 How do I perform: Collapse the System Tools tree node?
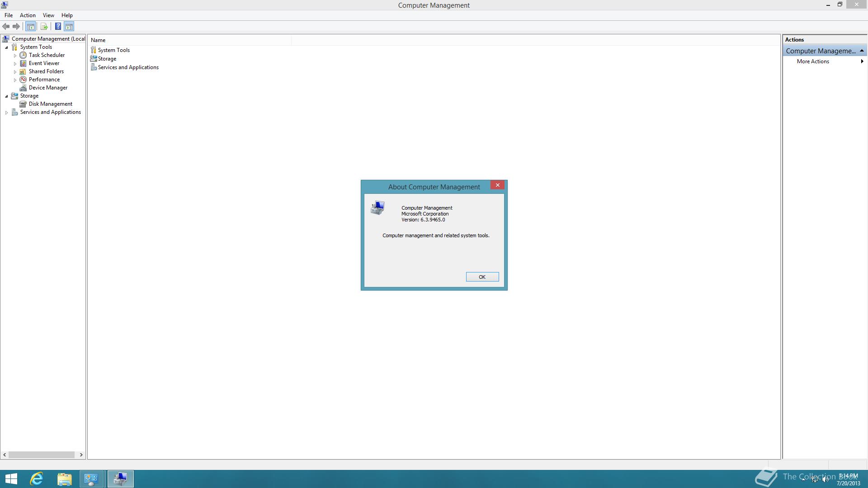pos(6,47)
